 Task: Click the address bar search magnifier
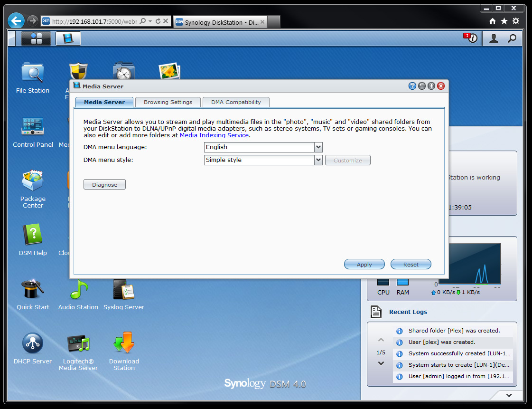click(143, 21)
